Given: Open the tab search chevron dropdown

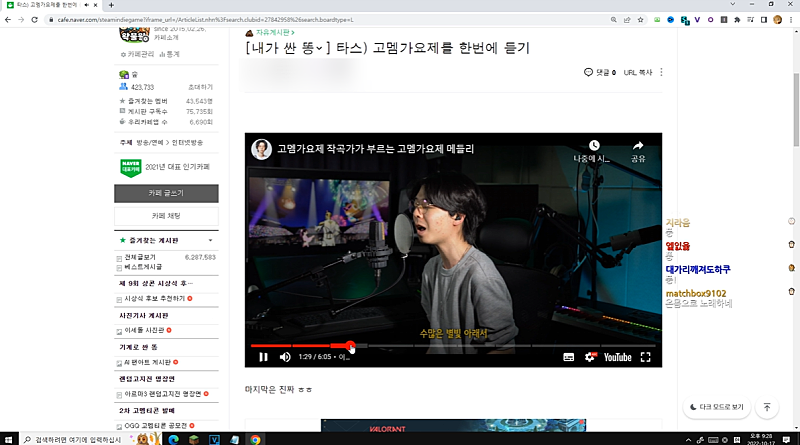Looking at the screenshot, I should (733, 4).
